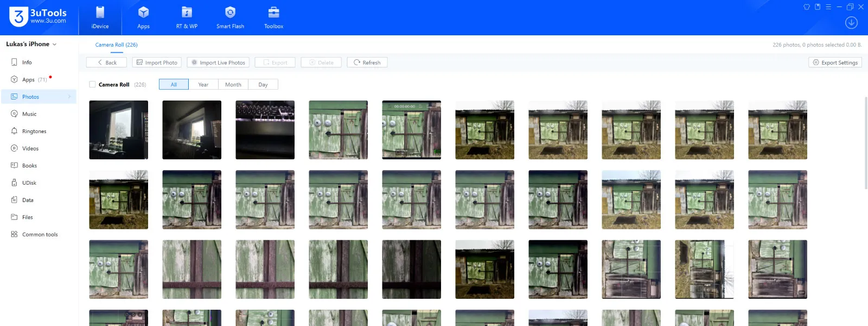
Task: Open Videos in the sidebar
Action: pos(38,148)
